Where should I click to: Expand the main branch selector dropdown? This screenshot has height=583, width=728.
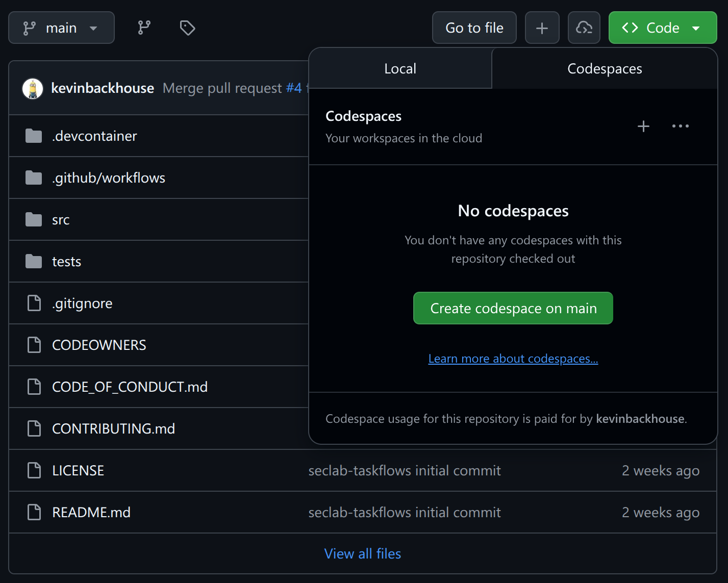pos(61,28)
